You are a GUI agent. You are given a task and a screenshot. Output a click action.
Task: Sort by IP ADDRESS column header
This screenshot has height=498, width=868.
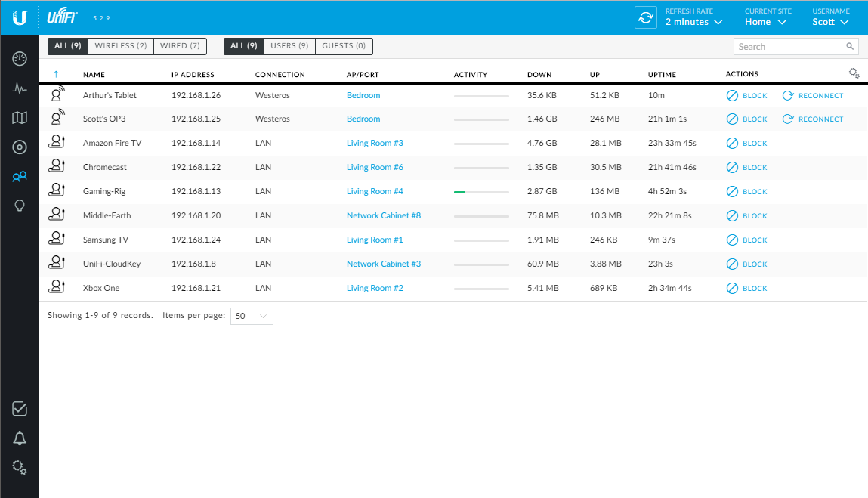pos(193,74)
